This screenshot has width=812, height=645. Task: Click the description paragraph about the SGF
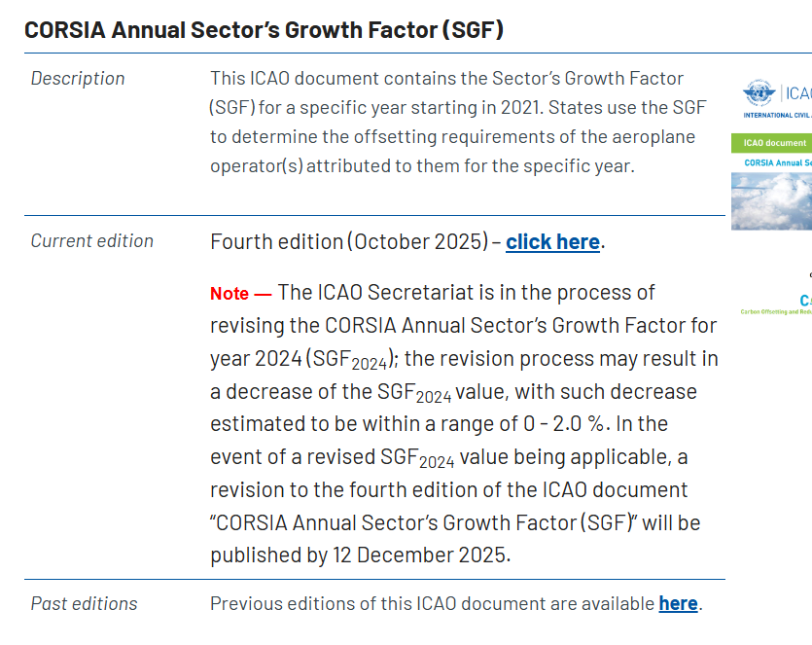tap(458, 122)
